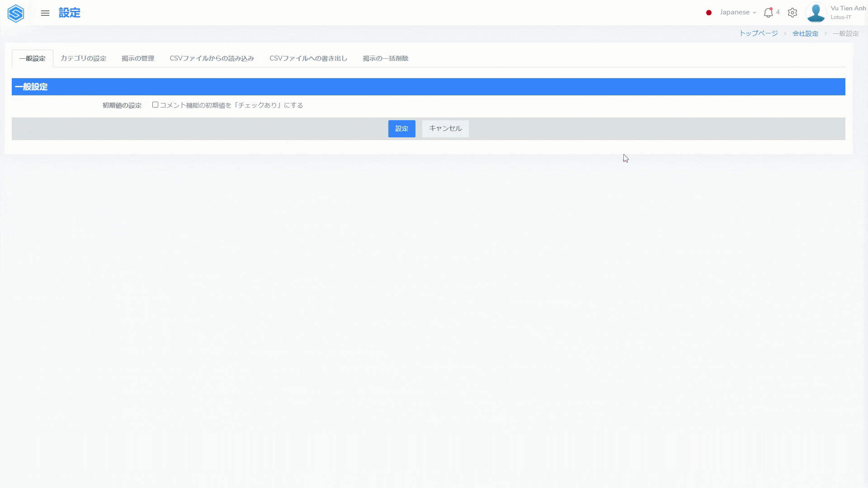
Task: Click the blue S app logo
Action: (16, 13)
